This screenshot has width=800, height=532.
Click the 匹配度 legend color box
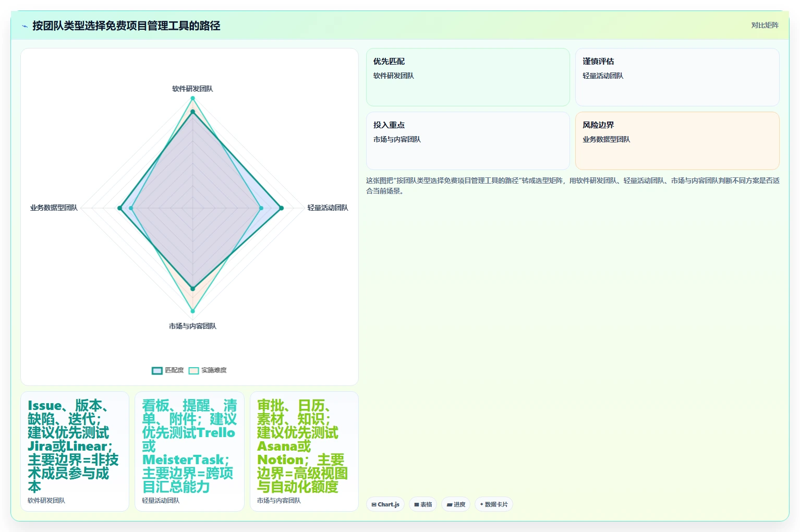(157, 371)
